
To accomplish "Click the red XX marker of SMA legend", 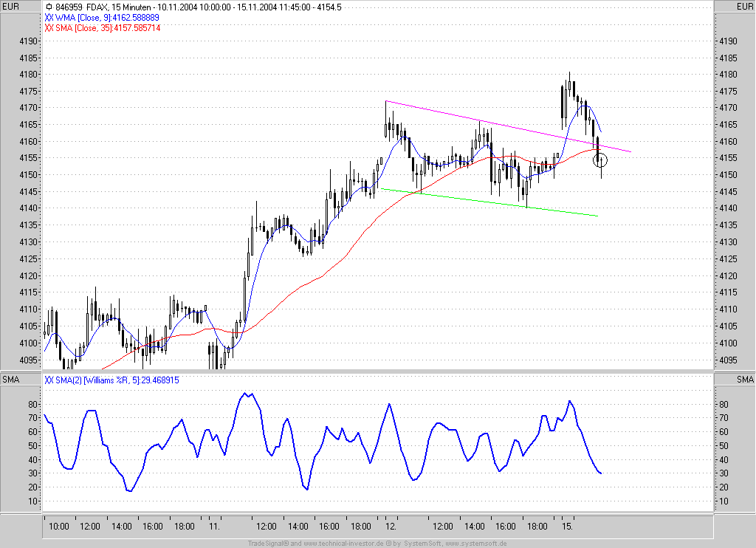I will (49, 28).
